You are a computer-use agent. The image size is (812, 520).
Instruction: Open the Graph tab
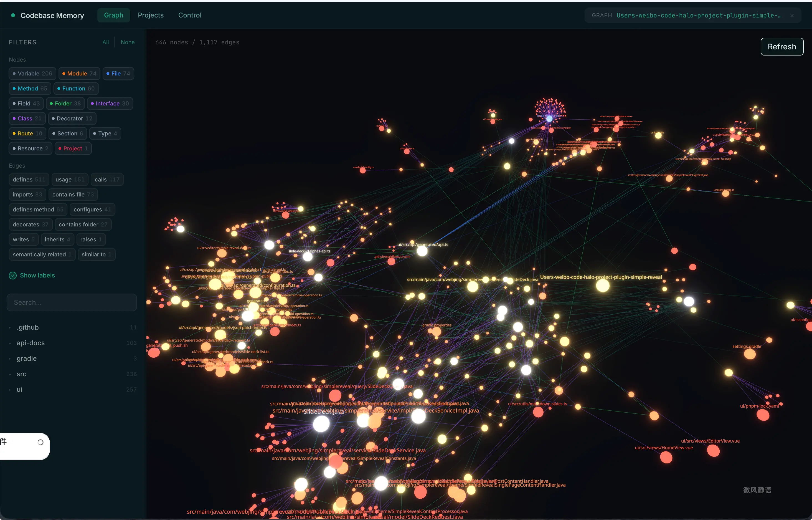[113, 15]
